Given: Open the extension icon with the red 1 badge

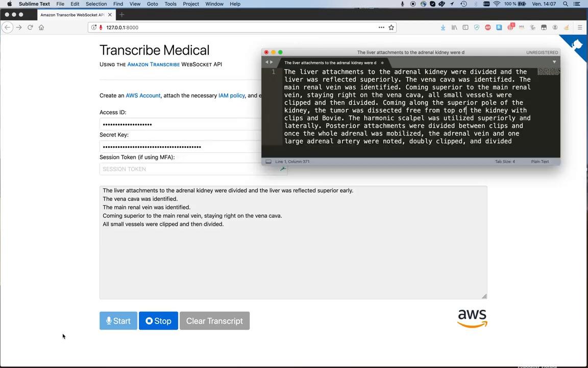Looking at the screenshot, I should point(511,27).
